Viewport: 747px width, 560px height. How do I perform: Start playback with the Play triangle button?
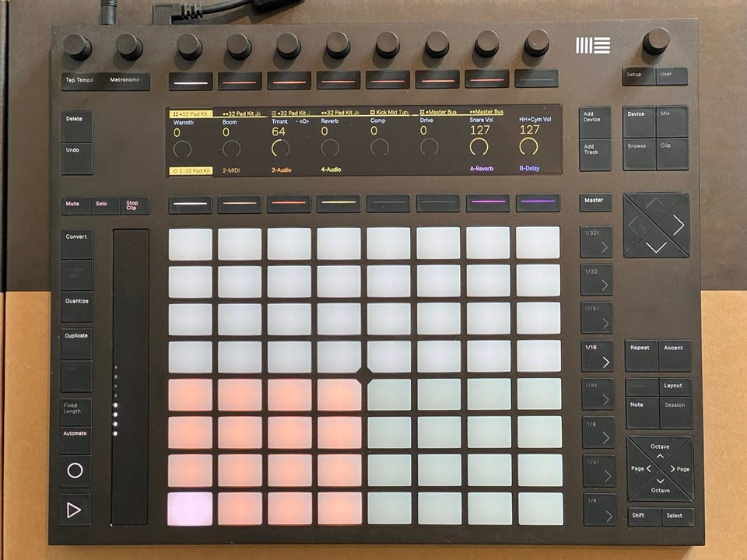click(x=74, y=510)
